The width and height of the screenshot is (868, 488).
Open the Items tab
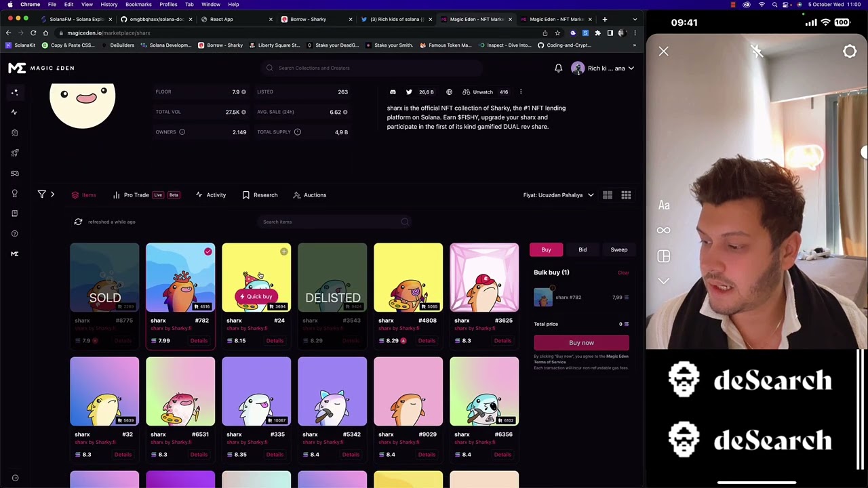pyautogui.click(x=84, y=195)
